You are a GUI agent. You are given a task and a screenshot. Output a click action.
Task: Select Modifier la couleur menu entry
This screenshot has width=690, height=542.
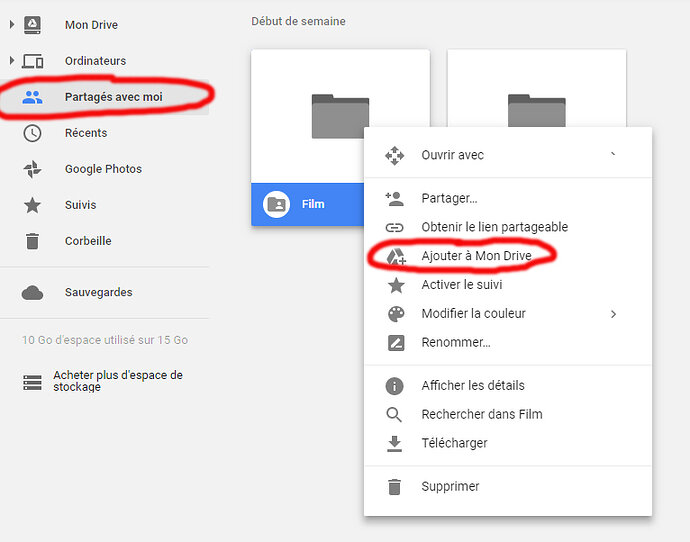click(508, 314)
